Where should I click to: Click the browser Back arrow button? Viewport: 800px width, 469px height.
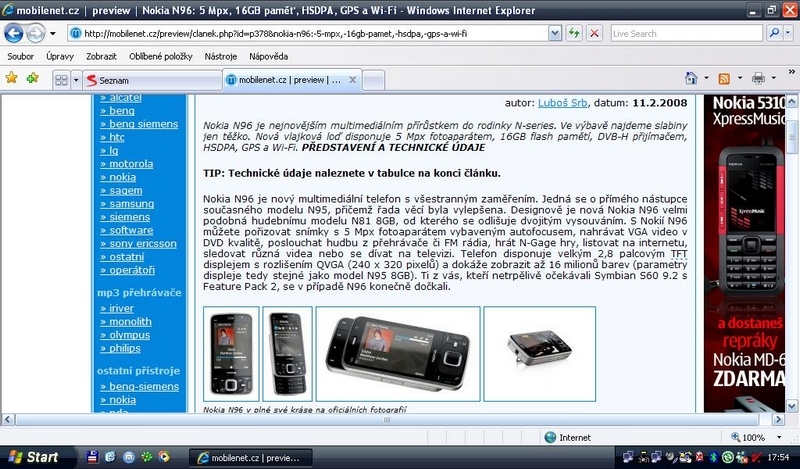(x=14, y=34)
